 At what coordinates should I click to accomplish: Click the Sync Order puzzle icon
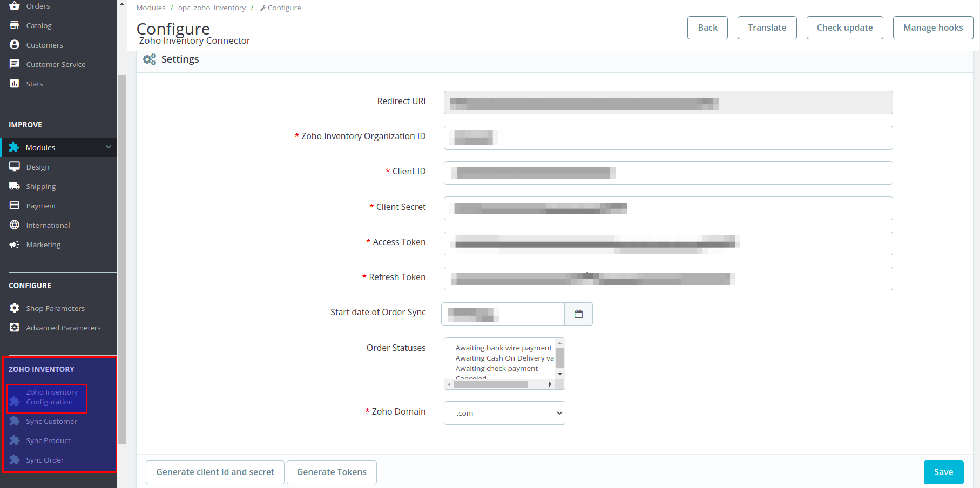coord(15,460)
